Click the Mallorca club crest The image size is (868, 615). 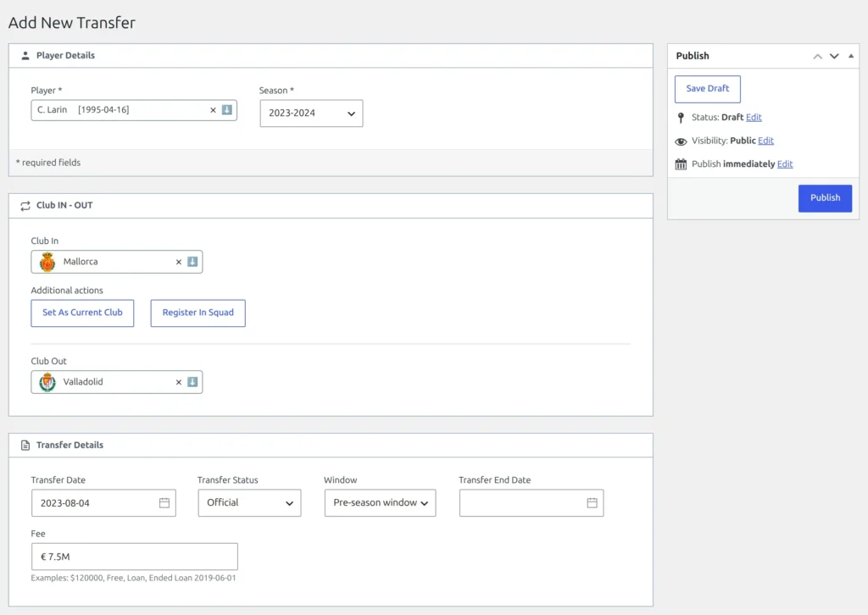[x=47, y=262]
